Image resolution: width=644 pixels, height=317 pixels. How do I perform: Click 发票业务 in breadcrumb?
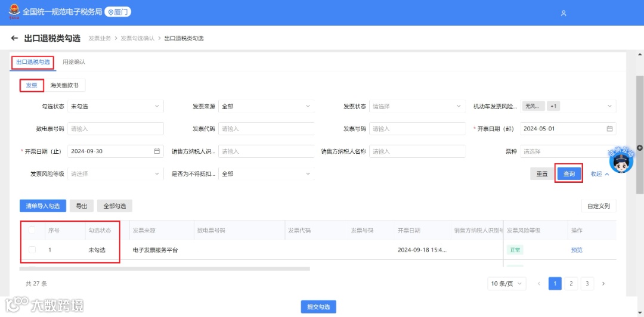pos(100,38)
